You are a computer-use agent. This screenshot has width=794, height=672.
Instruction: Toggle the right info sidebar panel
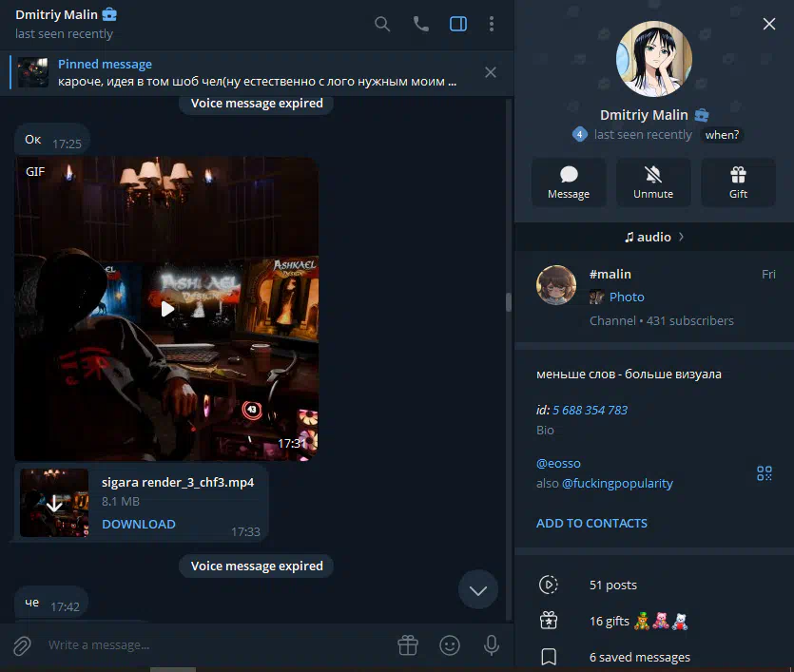point(458,24)
